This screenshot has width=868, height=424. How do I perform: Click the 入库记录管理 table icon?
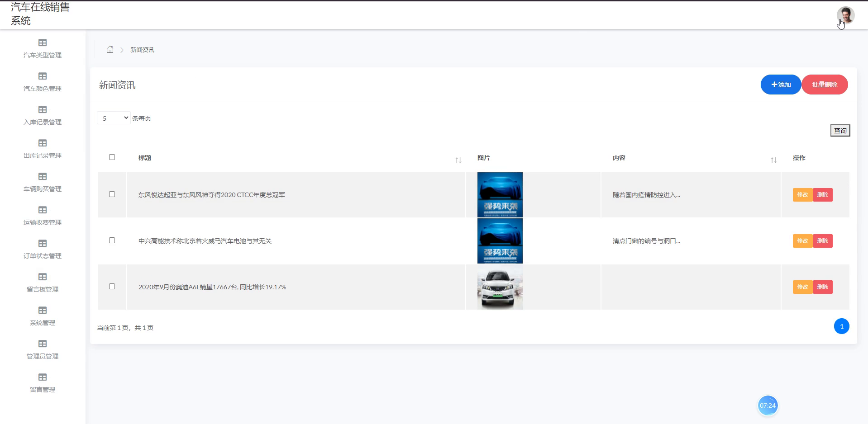tap(43, 109)
